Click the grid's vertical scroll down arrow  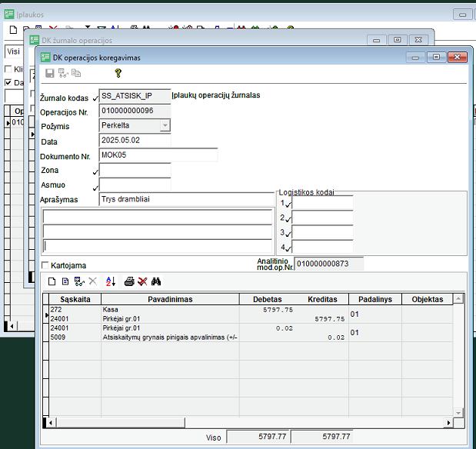(x=458, y=412)
